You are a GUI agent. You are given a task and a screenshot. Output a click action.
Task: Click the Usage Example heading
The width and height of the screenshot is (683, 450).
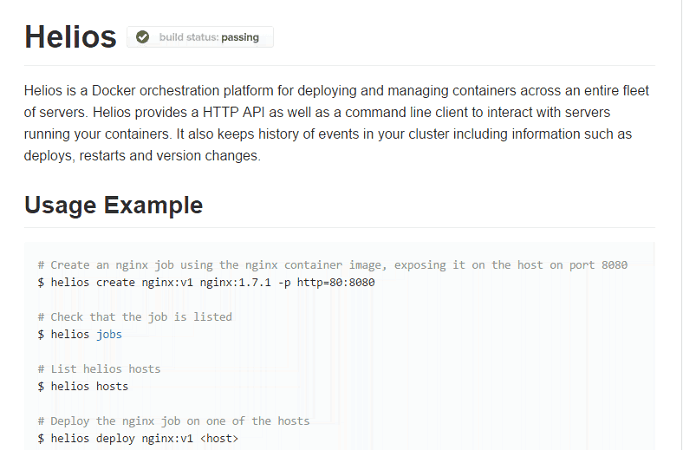pos(113,206)
